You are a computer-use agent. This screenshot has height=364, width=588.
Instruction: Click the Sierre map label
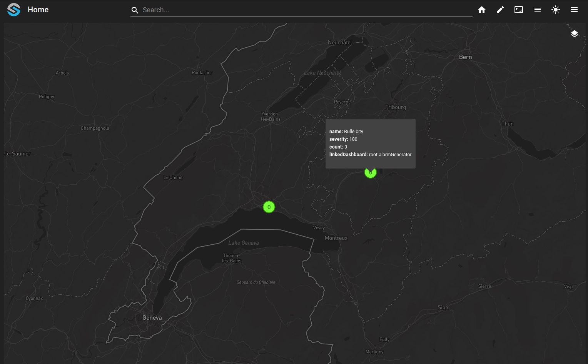click(484, 286)
